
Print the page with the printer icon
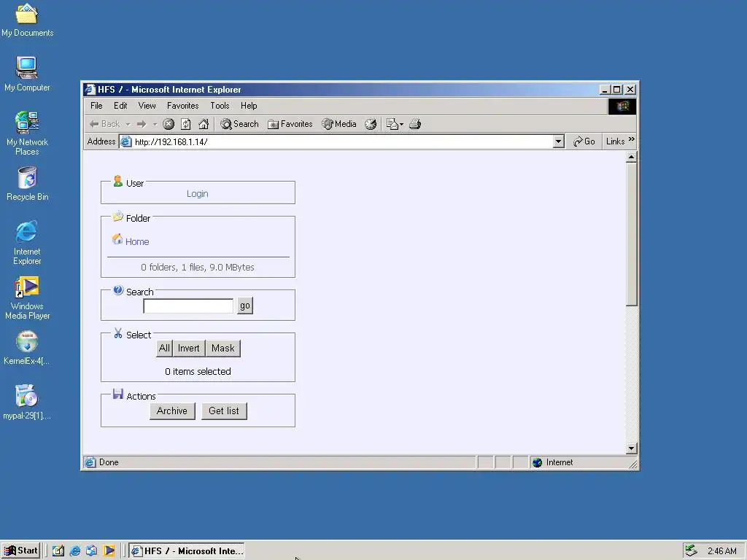415,124
